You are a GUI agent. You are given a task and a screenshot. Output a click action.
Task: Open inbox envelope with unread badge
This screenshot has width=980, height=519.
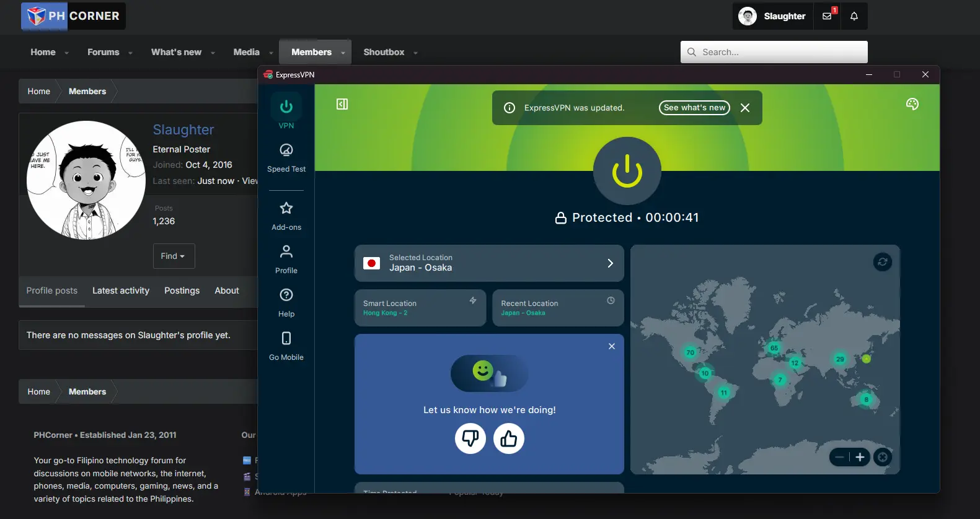pos(828,16)
